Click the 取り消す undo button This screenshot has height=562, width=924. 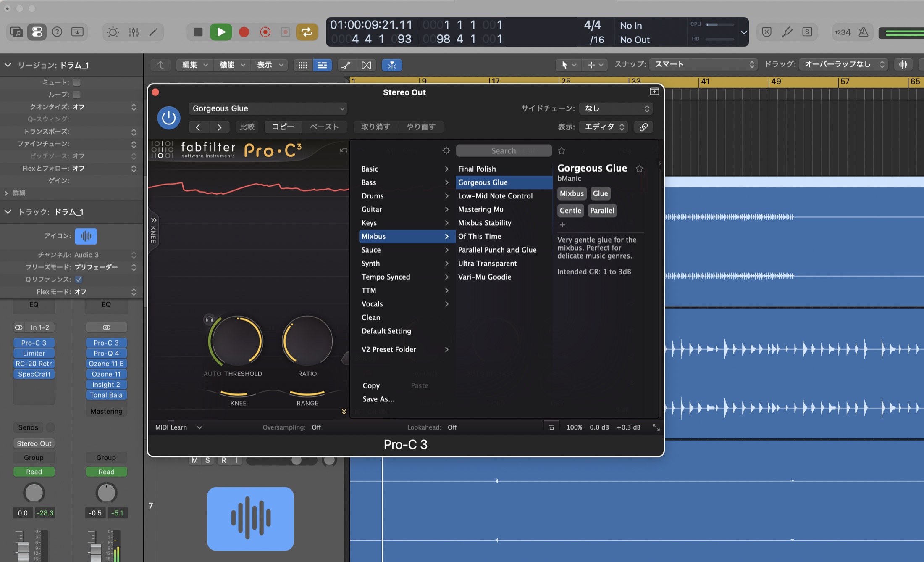pos(375,127)
